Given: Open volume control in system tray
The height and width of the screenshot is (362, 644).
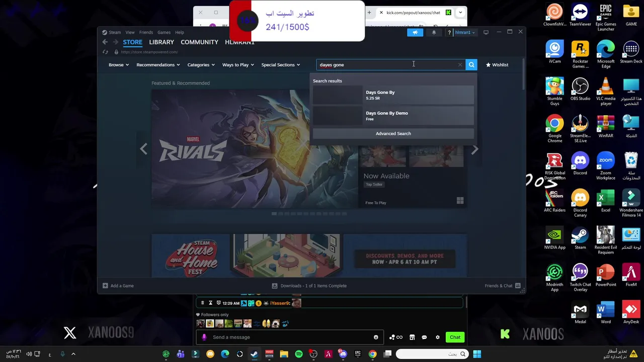Looking at the screenshot, I should click(29, 354).
